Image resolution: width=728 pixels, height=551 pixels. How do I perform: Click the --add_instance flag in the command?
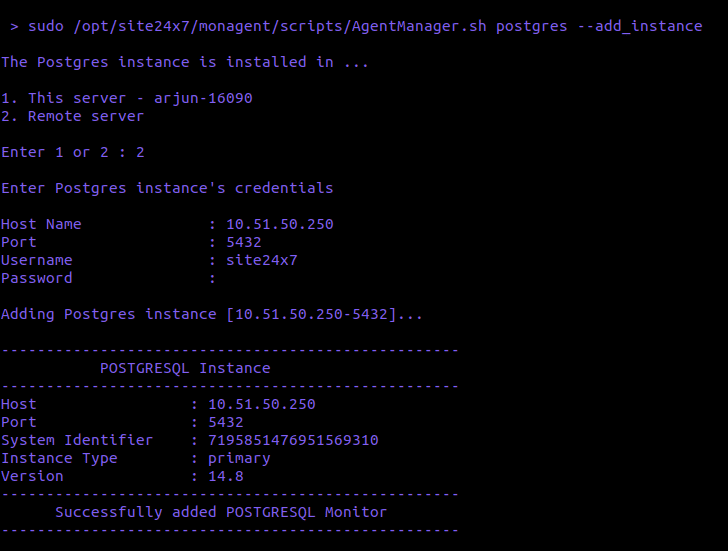point(640,26)
